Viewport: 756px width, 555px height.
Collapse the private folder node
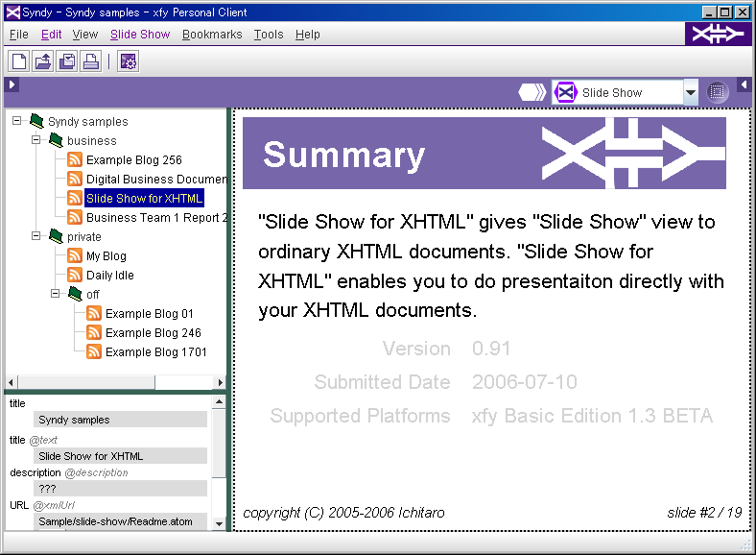36,236
